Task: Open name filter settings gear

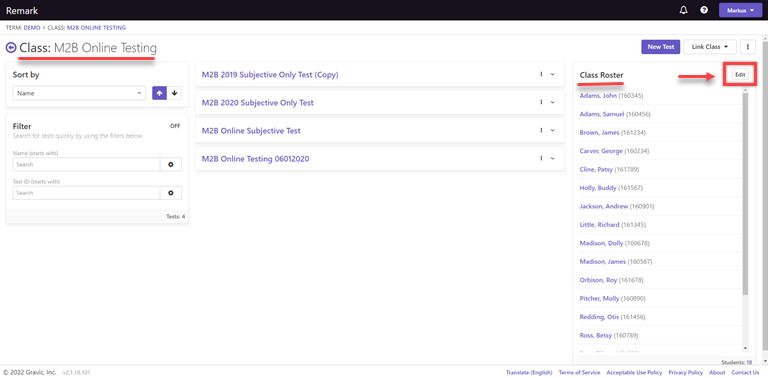Action: (x=171, y=165)
